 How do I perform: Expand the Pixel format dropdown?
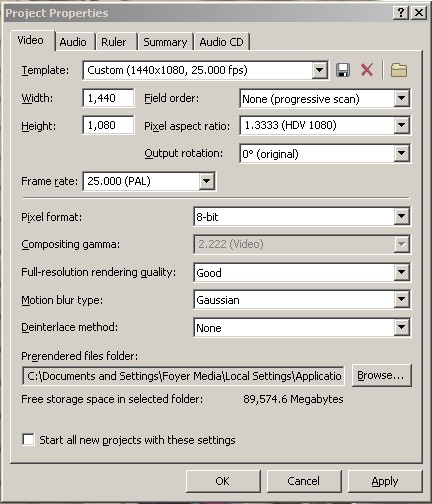pos(401,217)
